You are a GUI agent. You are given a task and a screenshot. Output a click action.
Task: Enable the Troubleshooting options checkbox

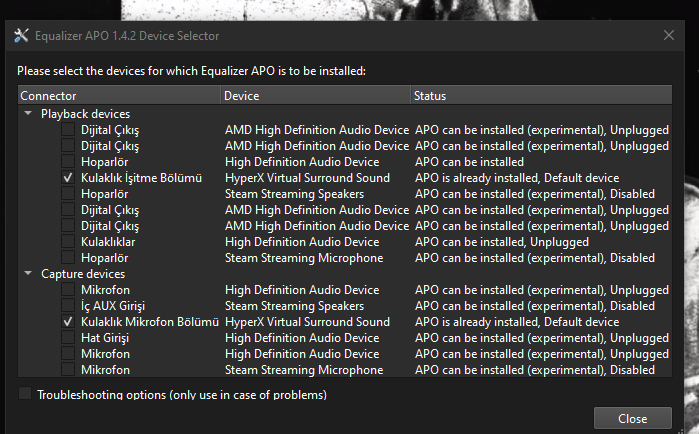pyautogui.click(x=25, y=394)
